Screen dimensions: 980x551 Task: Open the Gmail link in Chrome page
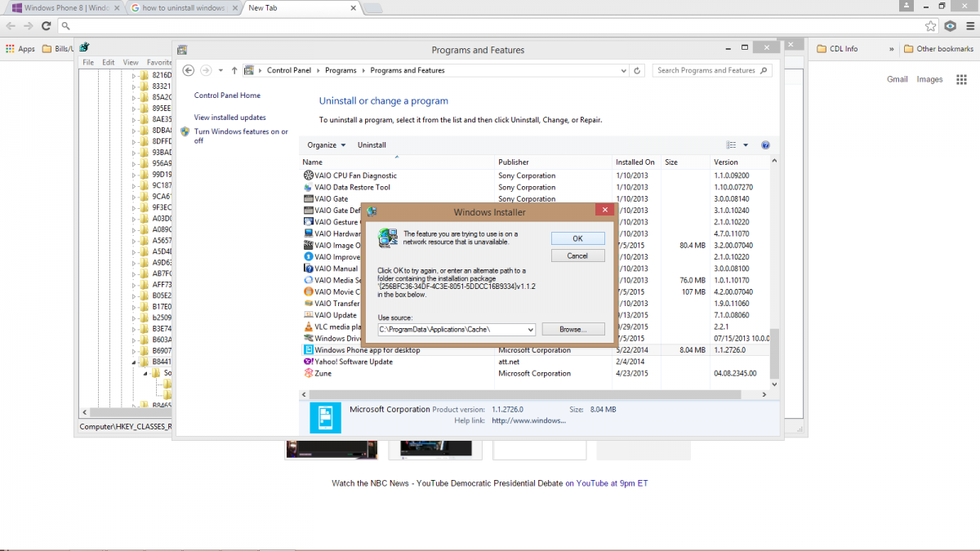pos(898,79)
